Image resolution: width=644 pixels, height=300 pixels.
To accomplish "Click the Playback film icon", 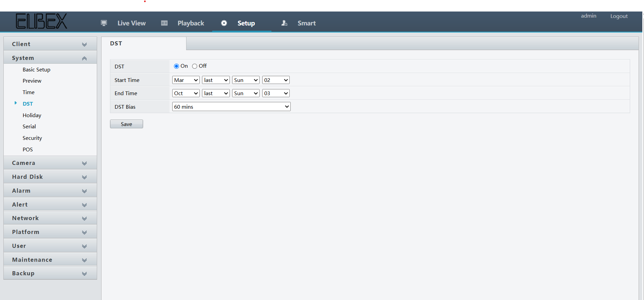I will coord(164,23).
